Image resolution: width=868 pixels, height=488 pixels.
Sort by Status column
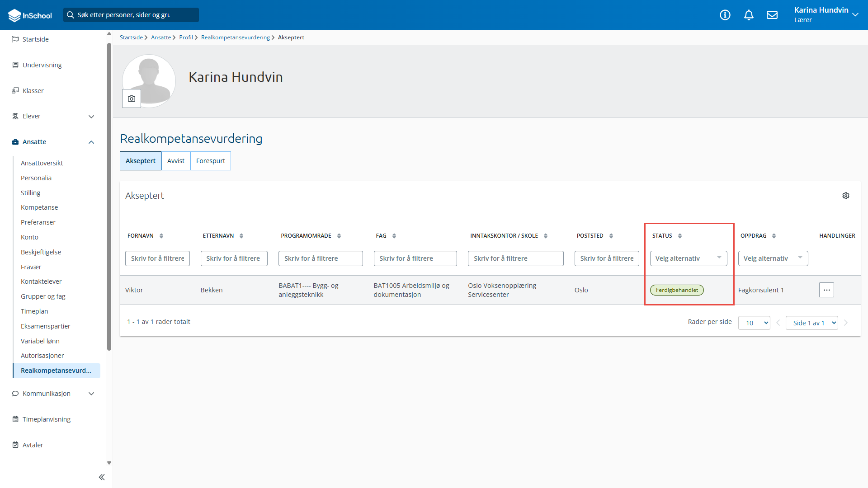point(680,236)
